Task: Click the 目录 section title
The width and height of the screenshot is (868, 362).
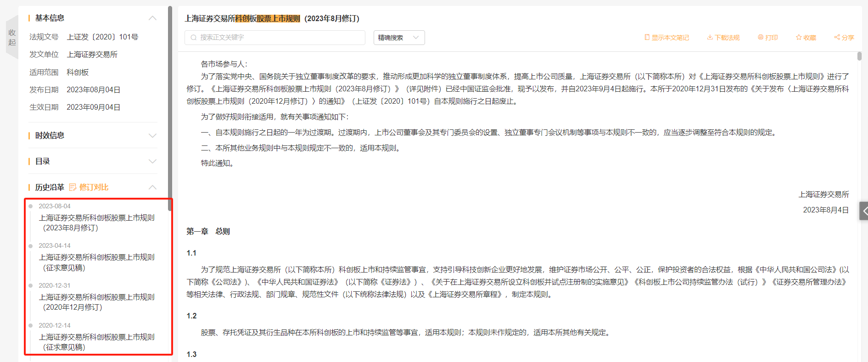Action: (43, 162)
